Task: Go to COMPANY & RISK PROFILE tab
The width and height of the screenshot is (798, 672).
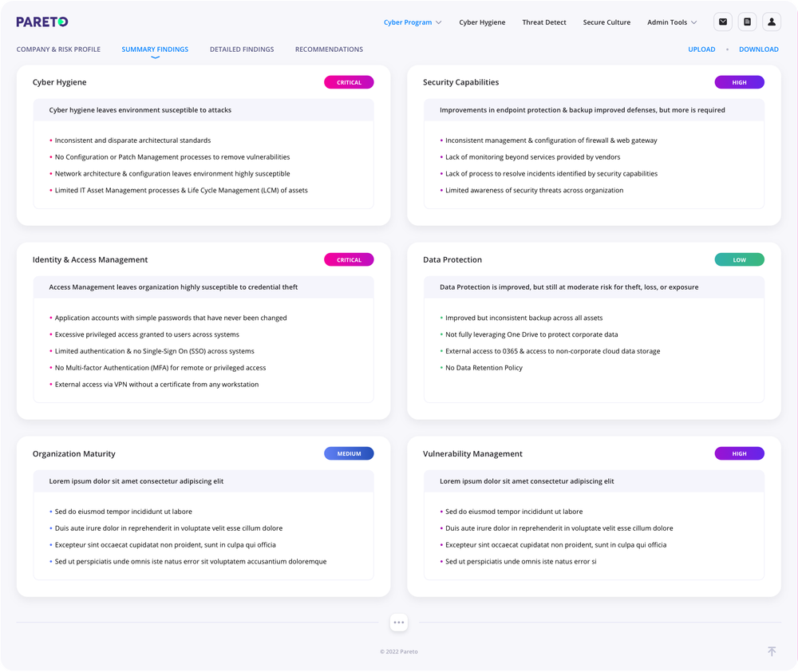Action: coord(58,49)
